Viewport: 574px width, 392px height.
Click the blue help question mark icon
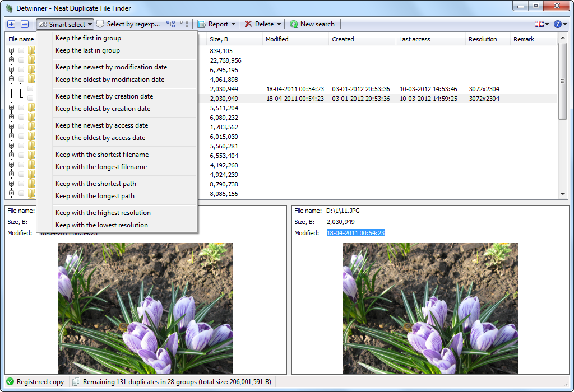pos(559,24)
